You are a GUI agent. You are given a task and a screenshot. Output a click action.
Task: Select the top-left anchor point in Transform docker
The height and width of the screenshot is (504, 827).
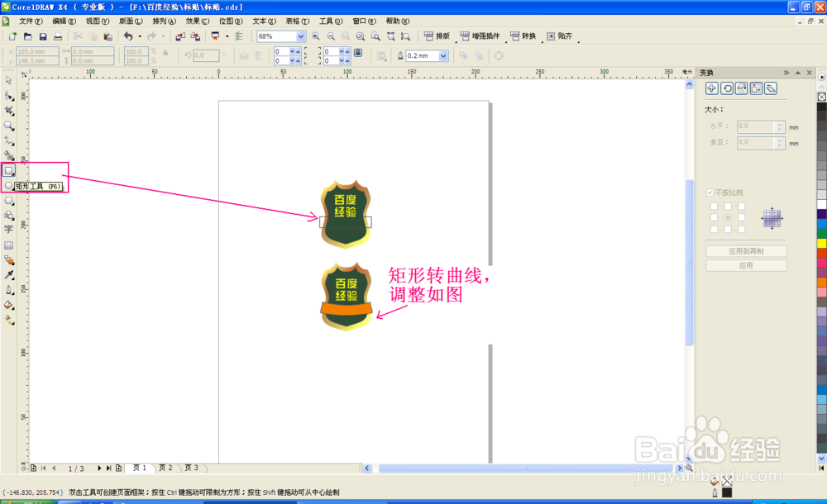(715, 206)
